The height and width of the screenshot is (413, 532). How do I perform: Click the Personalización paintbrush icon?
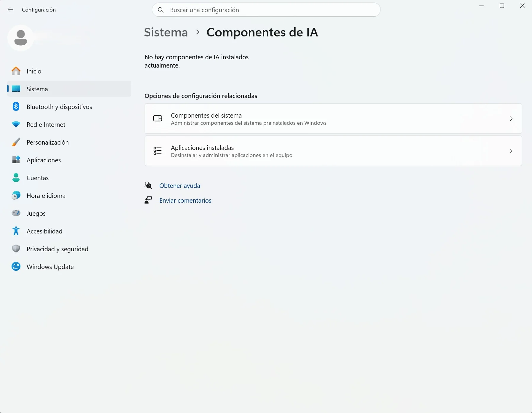[16, 142]
